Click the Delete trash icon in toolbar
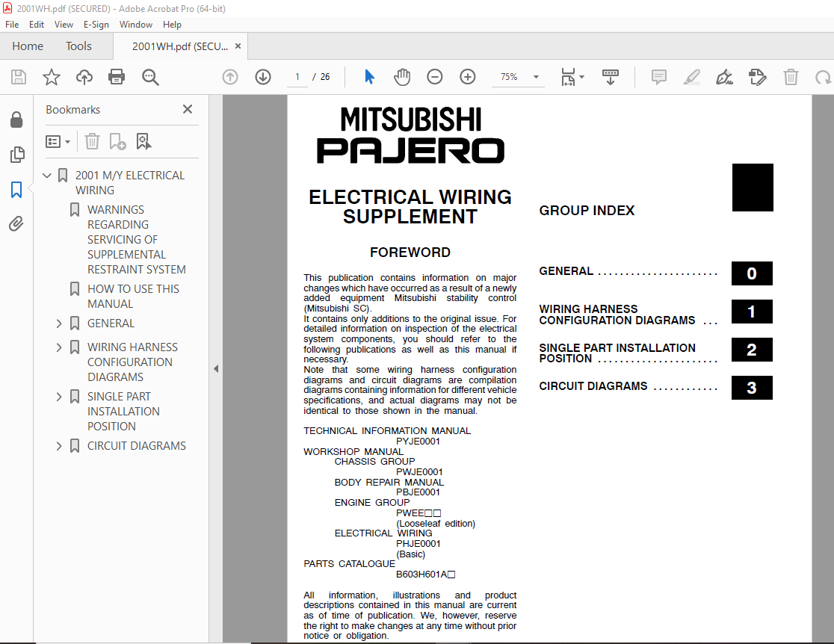The image size is (834, 644). (791, 77)
